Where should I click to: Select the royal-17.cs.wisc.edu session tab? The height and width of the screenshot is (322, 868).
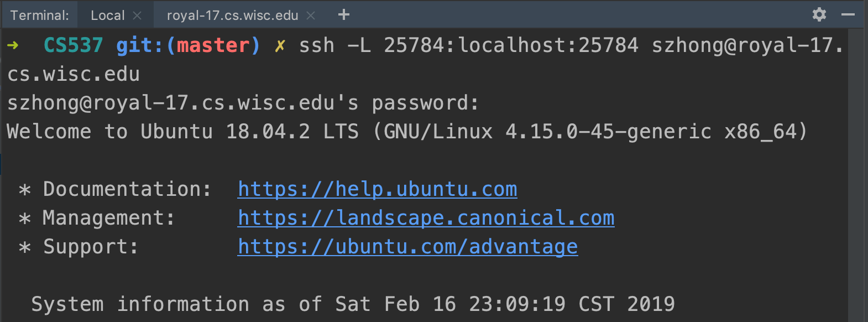232,15
